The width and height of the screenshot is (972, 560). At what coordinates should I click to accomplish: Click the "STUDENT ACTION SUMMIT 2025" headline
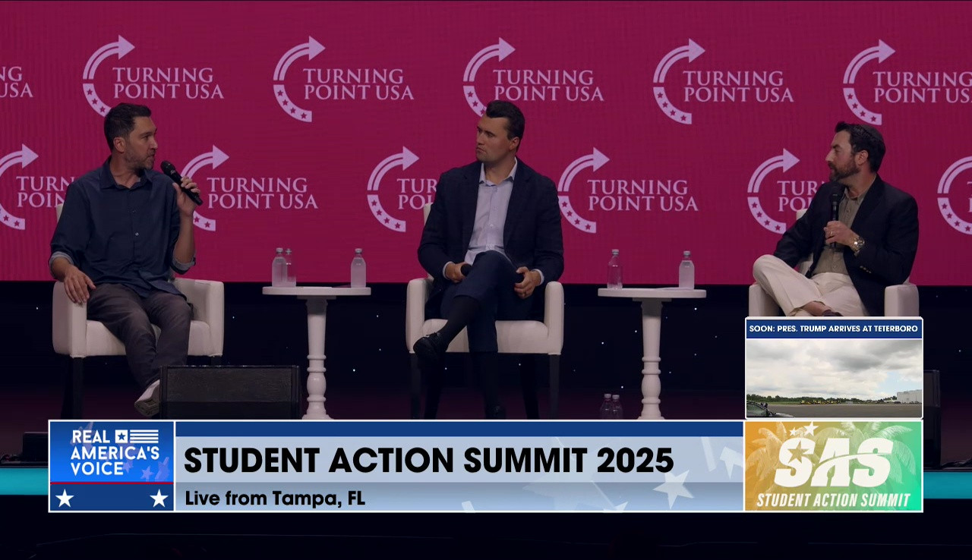(428, 461)
